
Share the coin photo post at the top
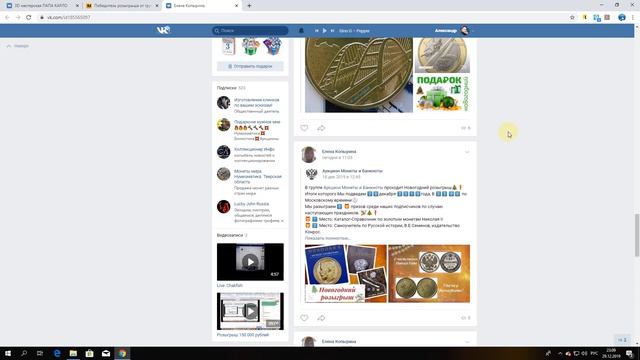pyautogui.click(x=321, y=128)
